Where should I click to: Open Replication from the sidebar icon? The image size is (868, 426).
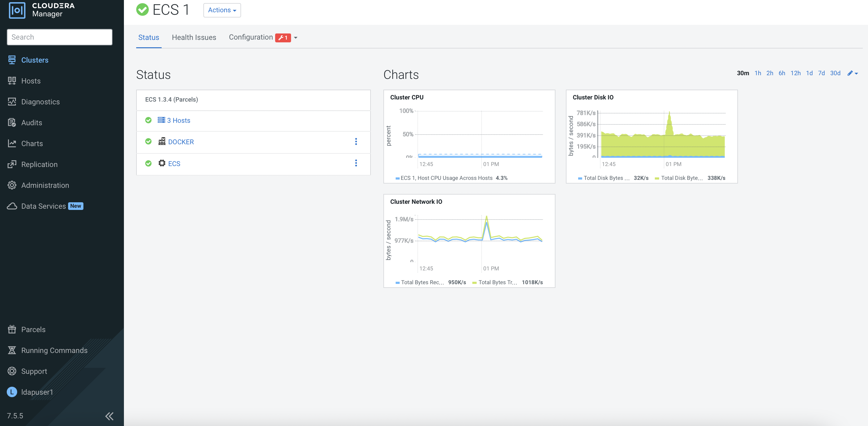(12, 164)
